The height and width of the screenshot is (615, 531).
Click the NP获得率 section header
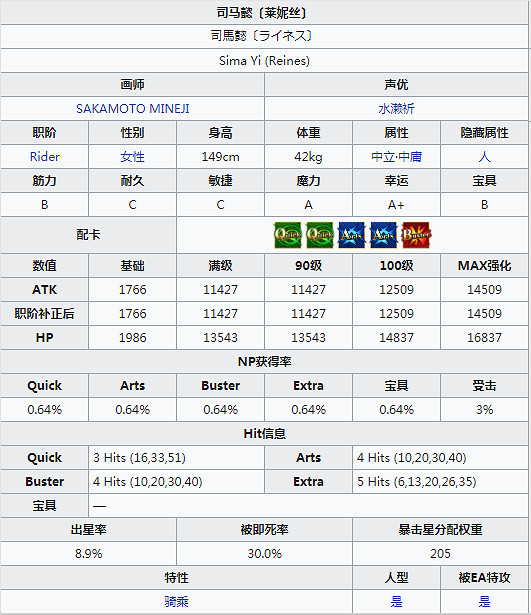pyautogui.click(x=265, y=362)
